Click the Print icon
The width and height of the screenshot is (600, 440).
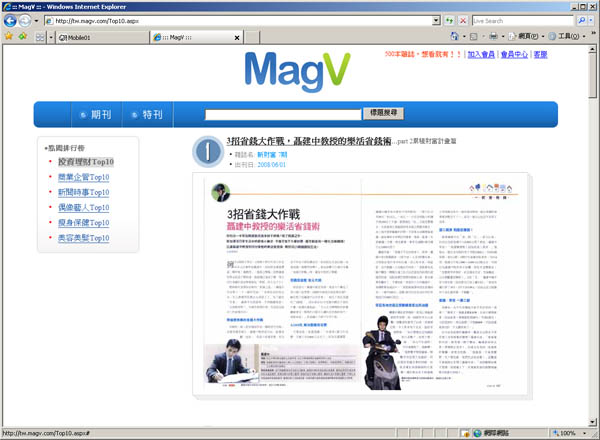click(x=494, y=36)
